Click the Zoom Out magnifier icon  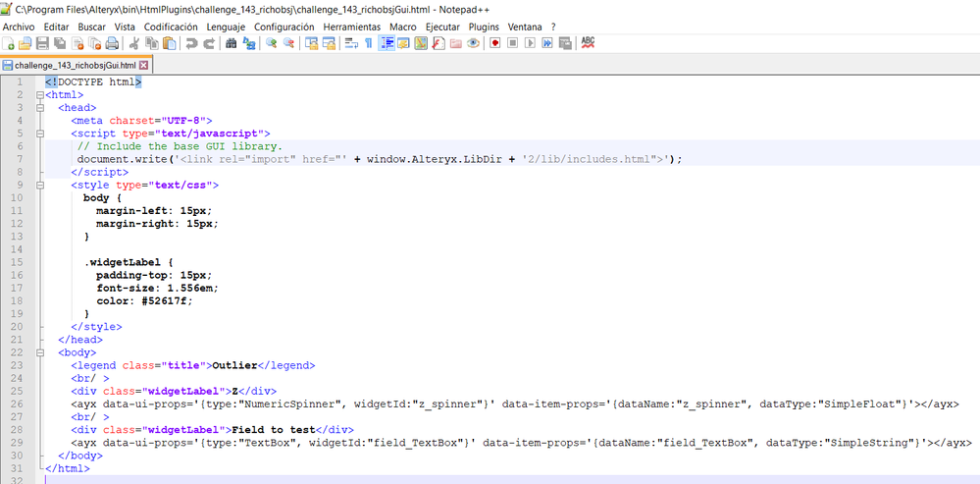[x=288, y=43]
